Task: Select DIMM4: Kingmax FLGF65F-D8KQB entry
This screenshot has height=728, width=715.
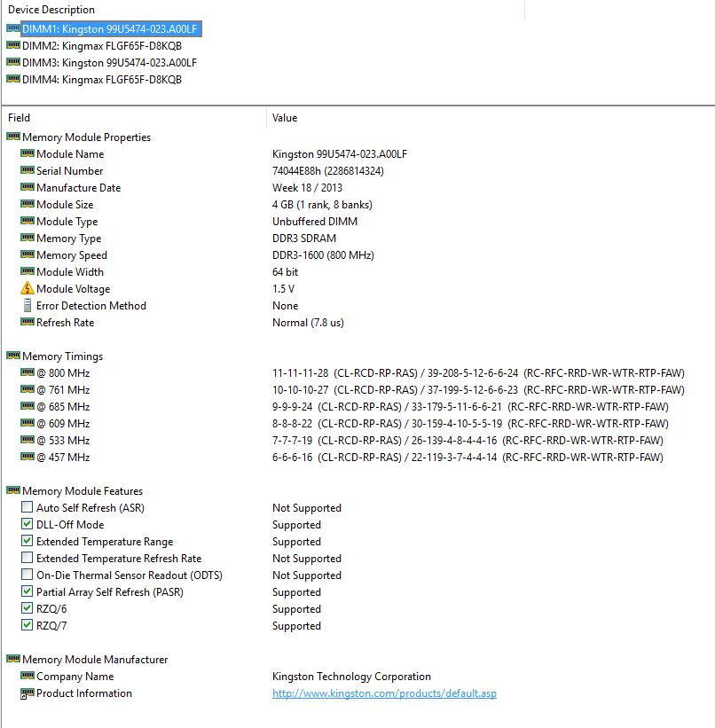Action: (x=102, y=80)
